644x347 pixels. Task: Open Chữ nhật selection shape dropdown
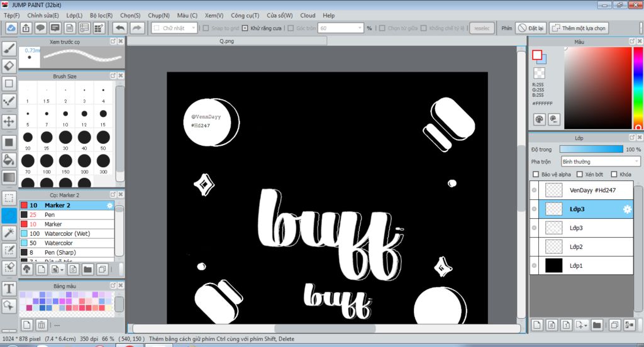175,28
